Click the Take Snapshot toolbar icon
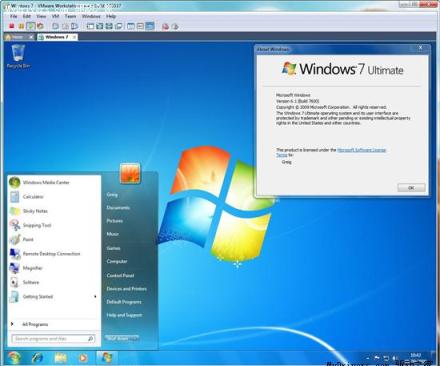 pyautogui.click(x=55, y=26)
